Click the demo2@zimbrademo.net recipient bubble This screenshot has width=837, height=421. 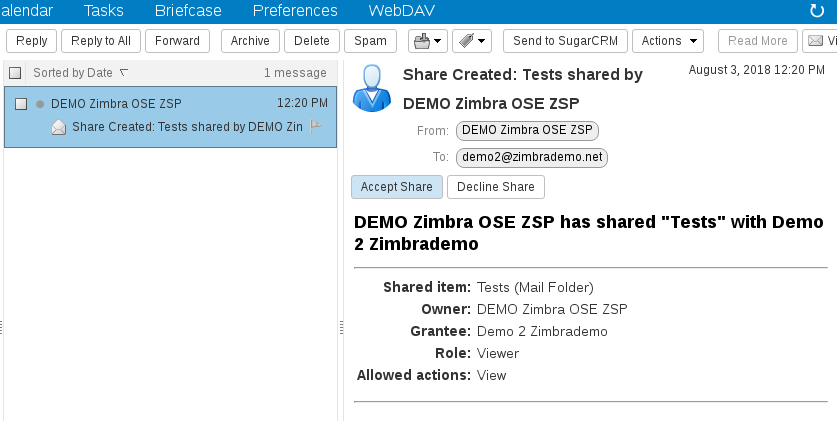[532, 158]
